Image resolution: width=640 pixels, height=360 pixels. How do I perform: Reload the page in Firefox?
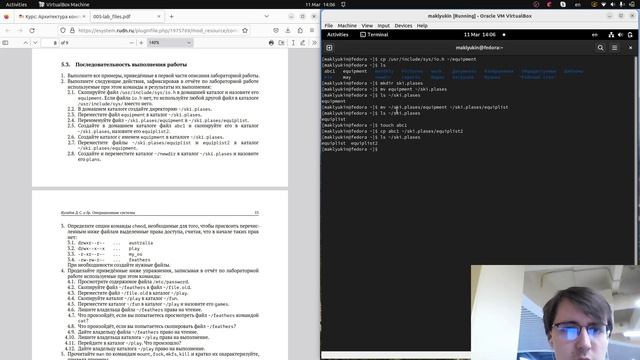(32, 31)
